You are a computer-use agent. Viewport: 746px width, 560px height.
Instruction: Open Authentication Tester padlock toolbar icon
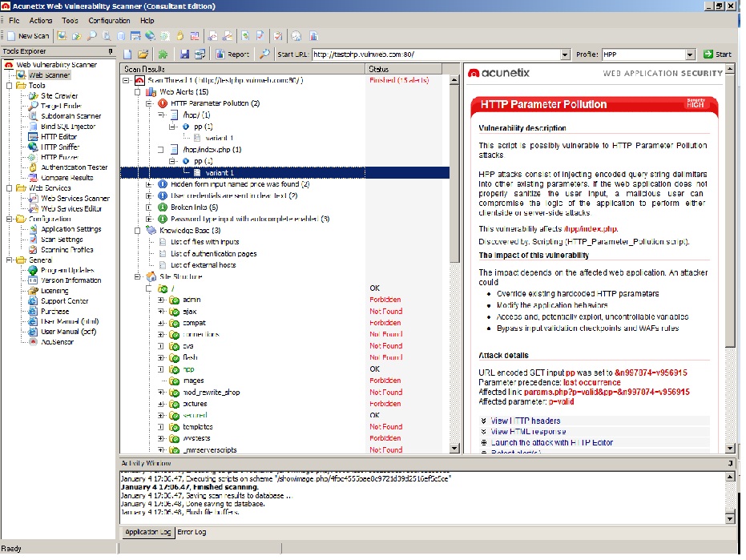coord(179,36)
